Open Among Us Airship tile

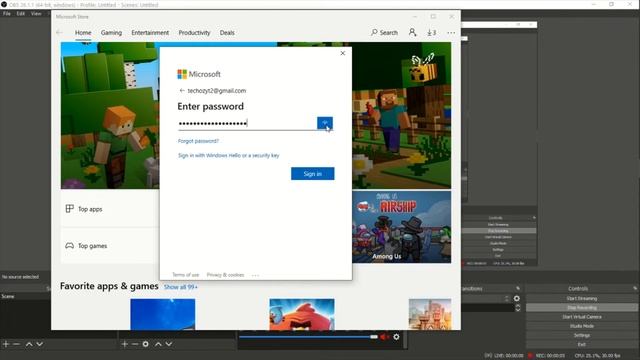click(402, 227)
